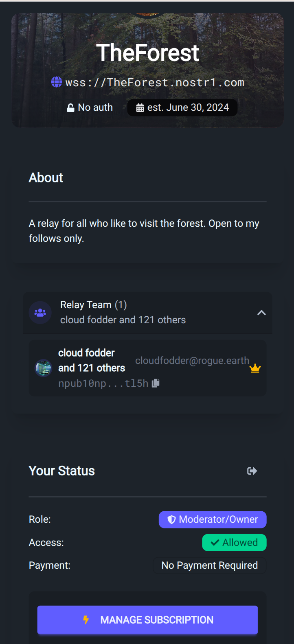Click the shield icon in Moderator/Owner badge
This screenshot has width=294, height=644.
pos(172,520)
